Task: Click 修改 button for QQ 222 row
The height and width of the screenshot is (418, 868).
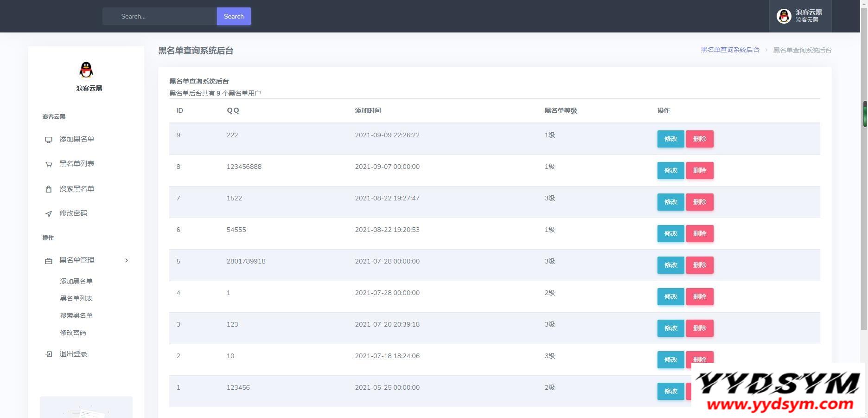Action: (x=670, y=139)
